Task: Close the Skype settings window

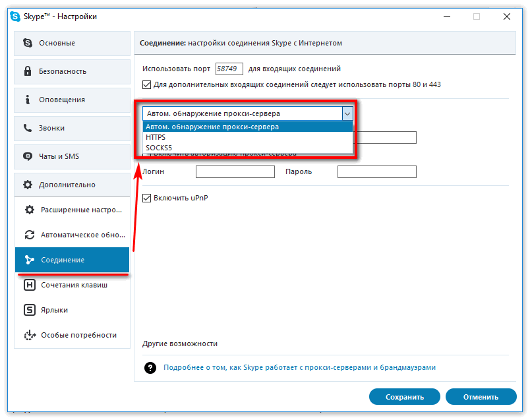Action: 507,16
